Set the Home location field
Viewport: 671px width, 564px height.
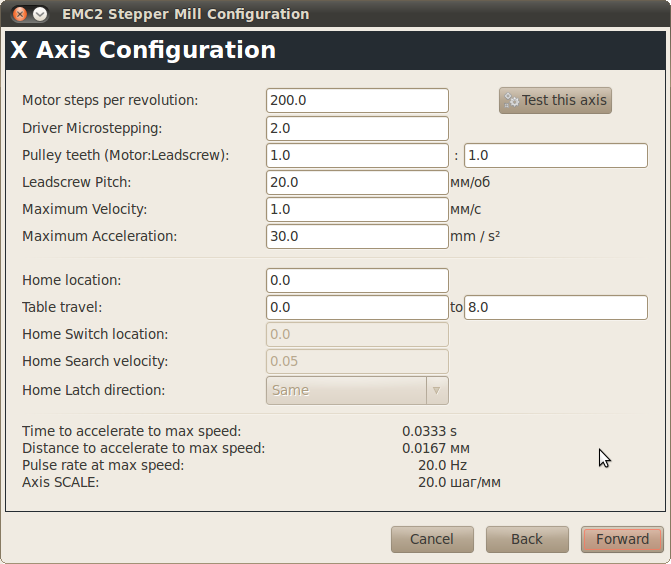pyautogui.click(x=357, y=280)
